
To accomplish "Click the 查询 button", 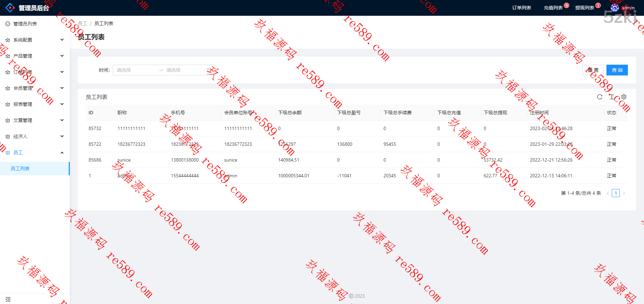I will click(x=617, y=70).
